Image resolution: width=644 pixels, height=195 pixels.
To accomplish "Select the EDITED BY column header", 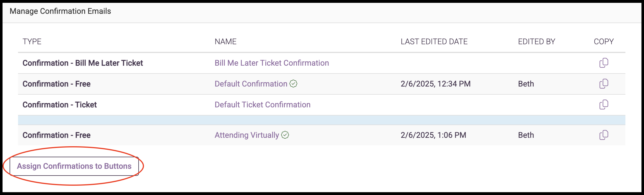I will tap(536, 41).
